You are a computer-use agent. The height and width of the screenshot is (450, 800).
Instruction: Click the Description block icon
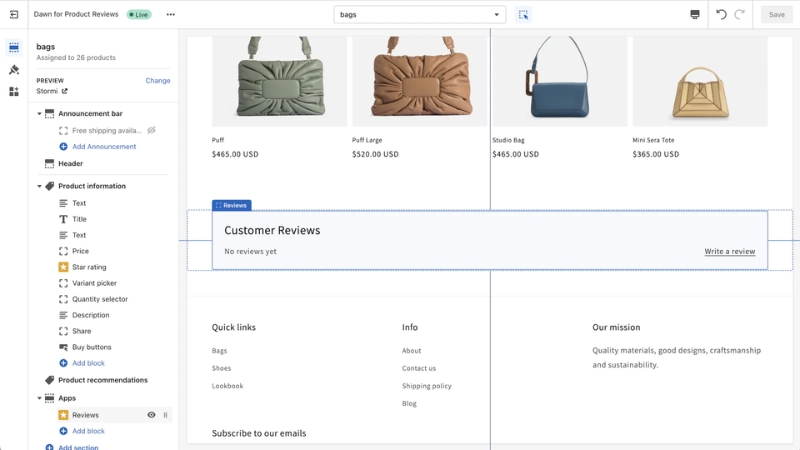[63, 315]
